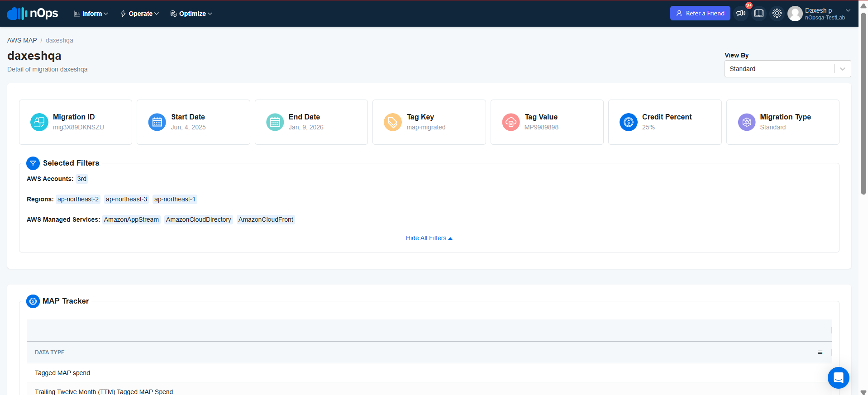Click the ap-northeast-2 region tag
The image size is (868, 395).
(x=78, y=199)
